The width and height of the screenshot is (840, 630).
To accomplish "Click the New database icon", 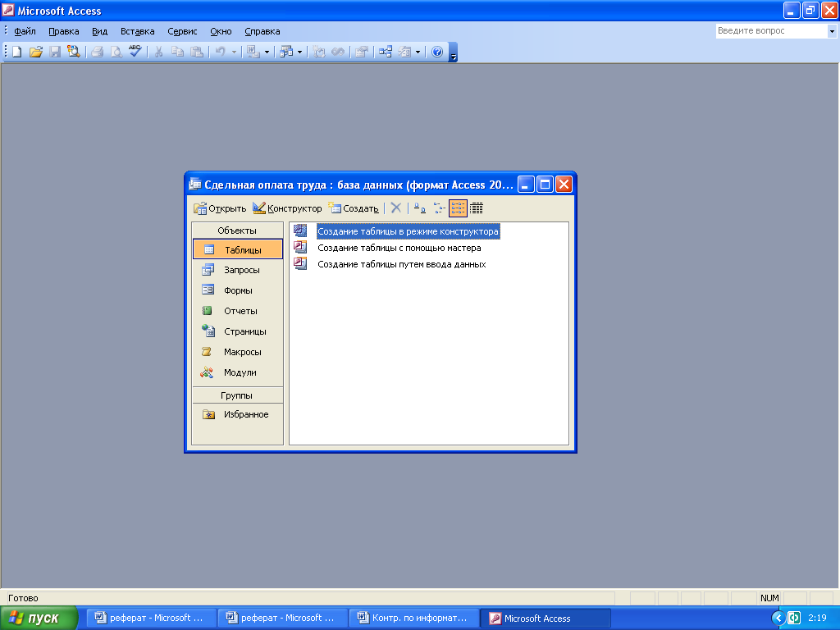I will click(x=17, y=52).
